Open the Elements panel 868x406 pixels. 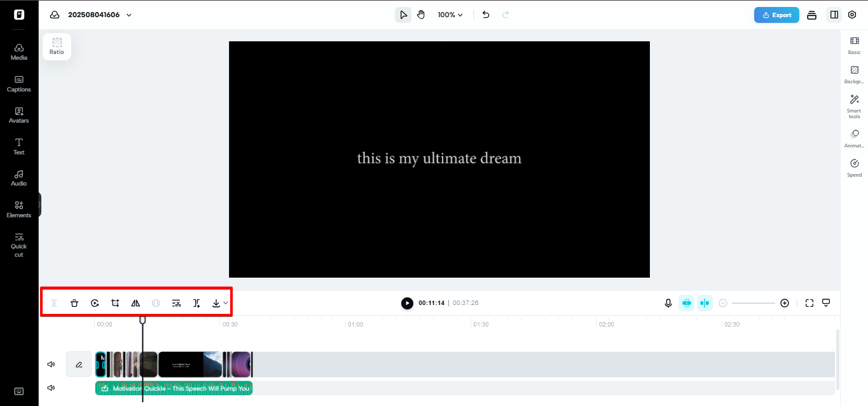(x=19, y=210)
